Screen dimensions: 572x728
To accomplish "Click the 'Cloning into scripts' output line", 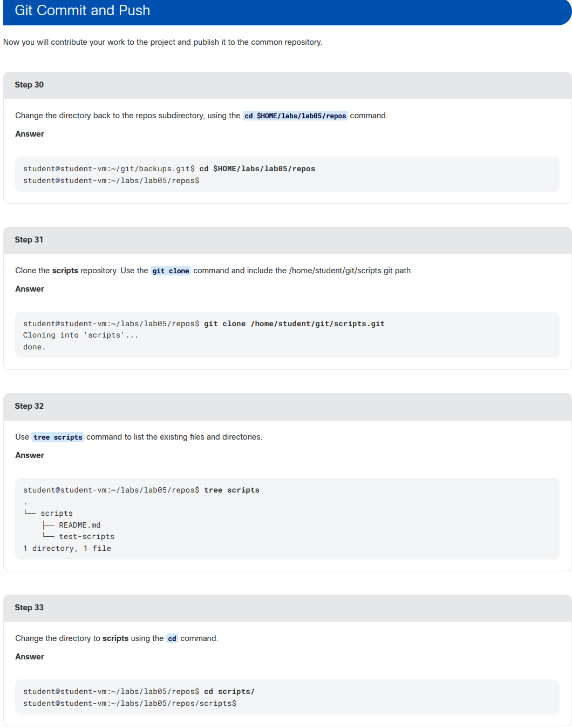I will coord(81,335).
